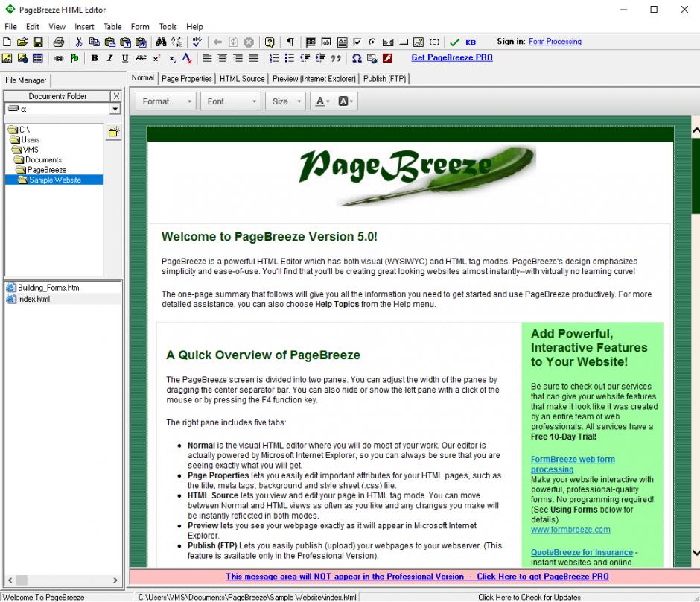
Task: Click Here to Check for Updates
Action: click(529, 597)
